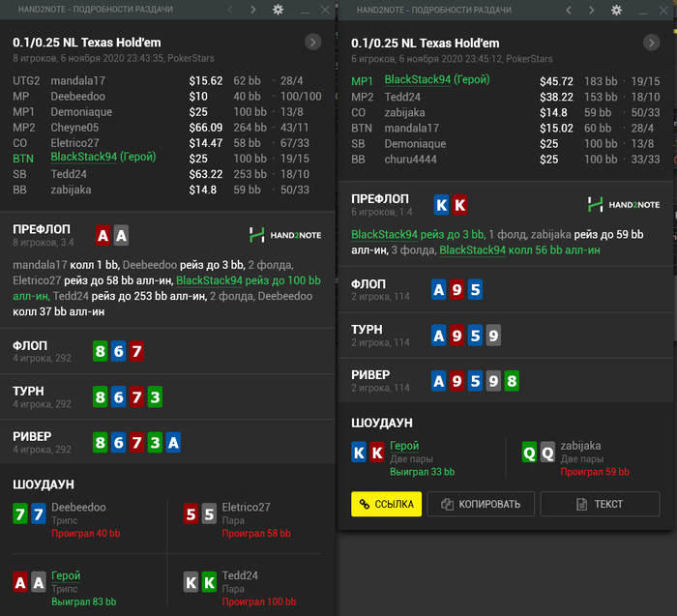The width and height of the screenshot is (677, 616).
Task: Click Tedd24 name in left showdown
Action: pyautogui.click(x=240, y=575)
